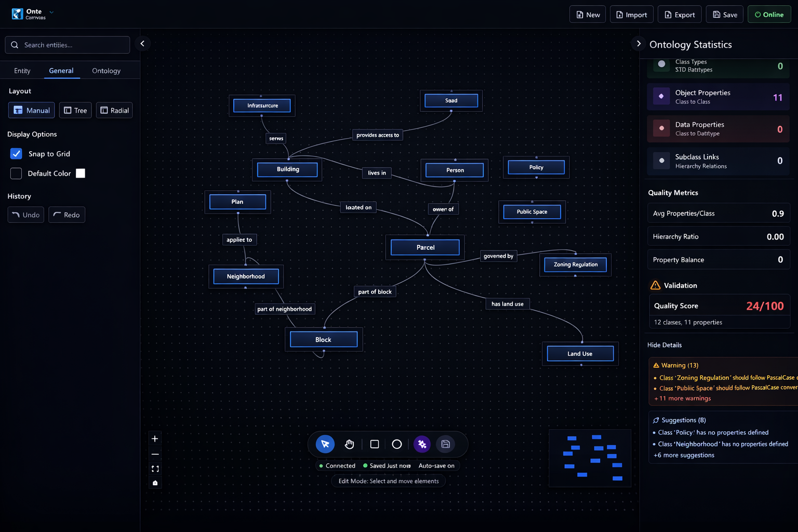Collapse the left sidebar with the chevron
The image size is (798, 532).
[x=142, y=43]
